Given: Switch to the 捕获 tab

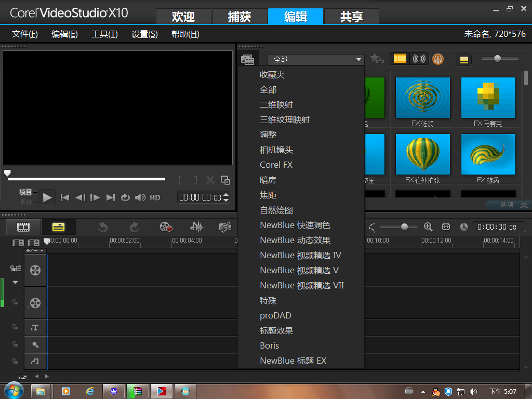Looking at the screenshot, I should 240,16.
